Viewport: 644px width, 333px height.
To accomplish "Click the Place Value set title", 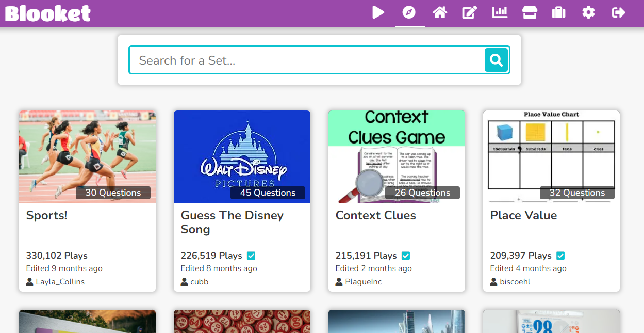I will pos(523,215).
